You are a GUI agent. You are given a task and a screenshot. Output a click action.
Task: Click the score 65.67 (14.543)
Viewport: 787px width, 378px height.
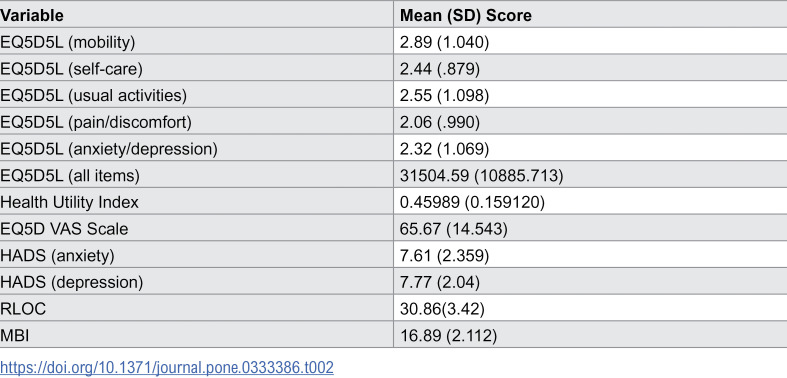click(453, 229)
